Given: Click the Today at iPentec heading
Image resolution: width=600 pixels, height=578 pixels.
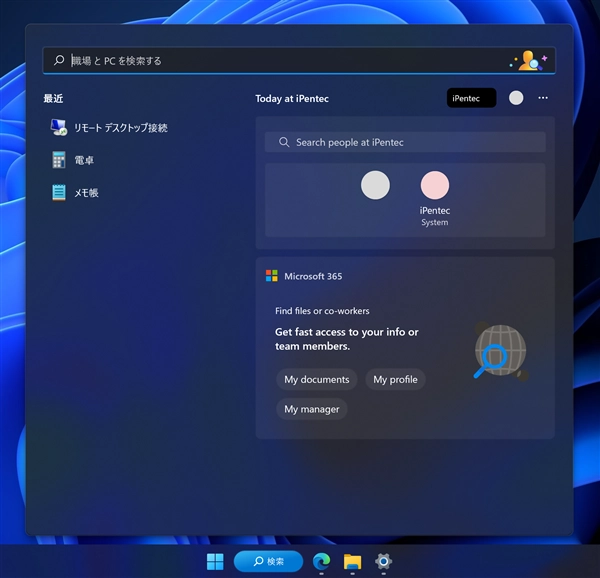Looking at the screenshot, I should (292, 99).
